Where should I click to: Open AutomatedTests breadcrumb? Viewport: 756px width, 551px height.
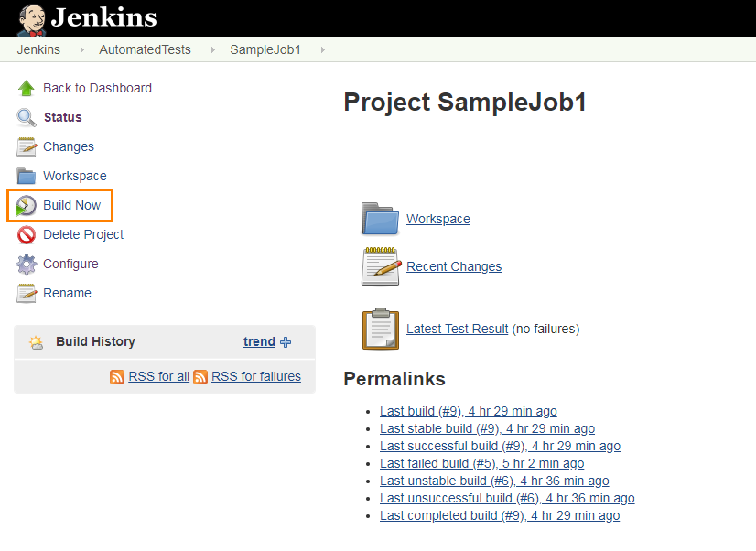[146, 49]
